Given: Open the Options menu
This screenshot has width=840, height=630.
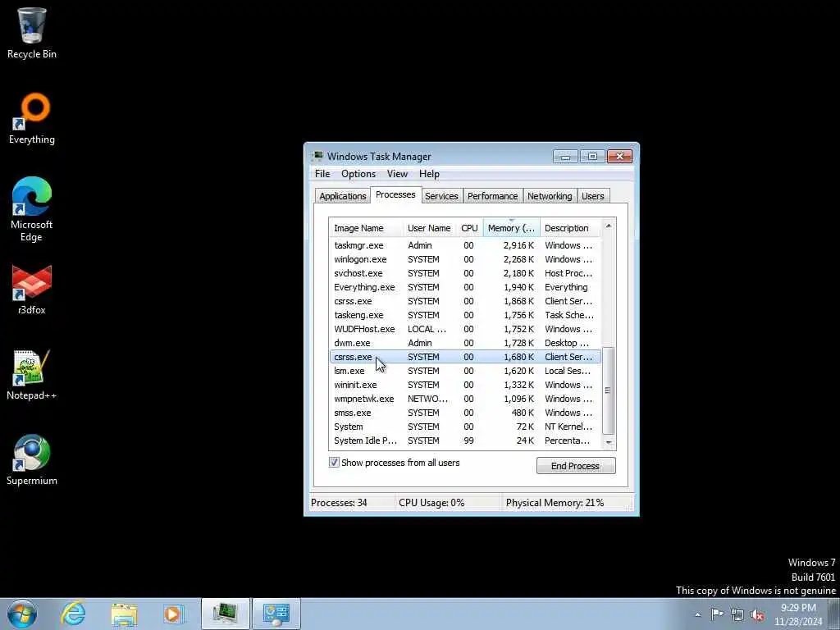Looking at the screenshot, I should (358, 174).
